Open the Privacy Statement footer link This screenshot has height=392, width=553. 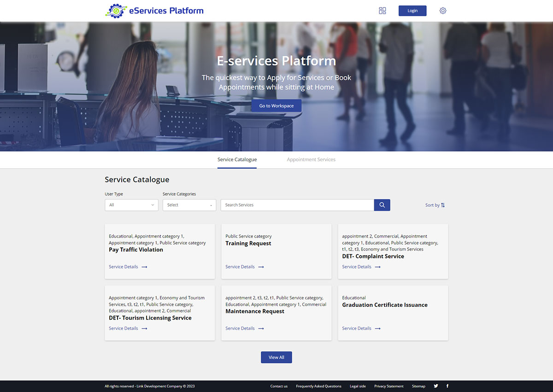point(388,386)
